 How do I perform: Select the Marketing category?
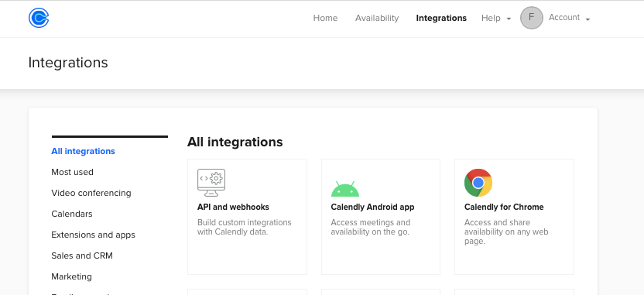click(71, 277)
